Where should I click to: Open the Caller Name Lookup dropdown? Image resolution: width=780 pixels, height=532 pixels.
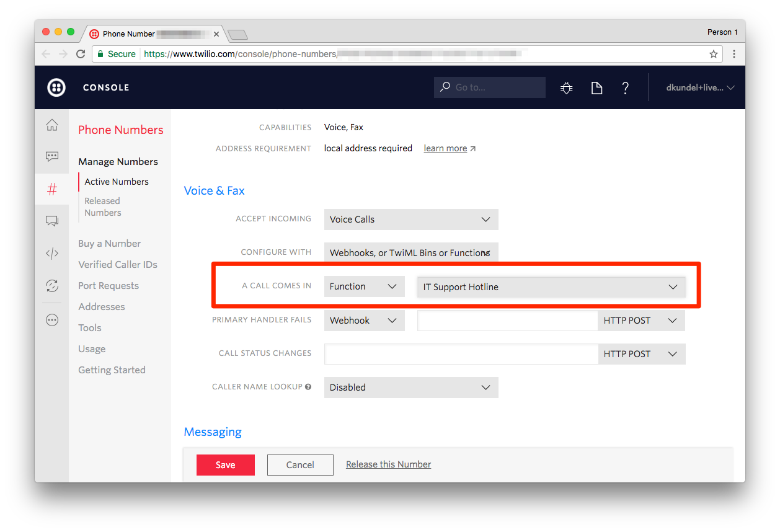click(410, 388)
